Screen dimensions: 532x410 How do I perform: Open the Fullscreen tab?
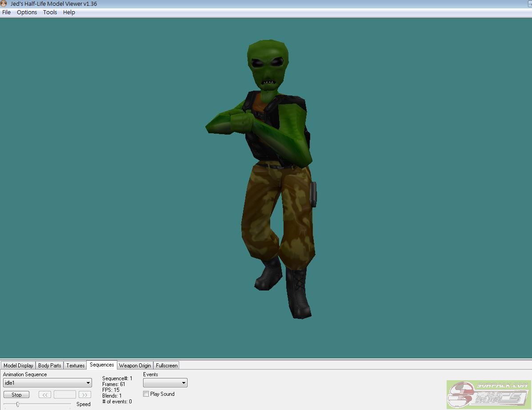click(167, 366)
